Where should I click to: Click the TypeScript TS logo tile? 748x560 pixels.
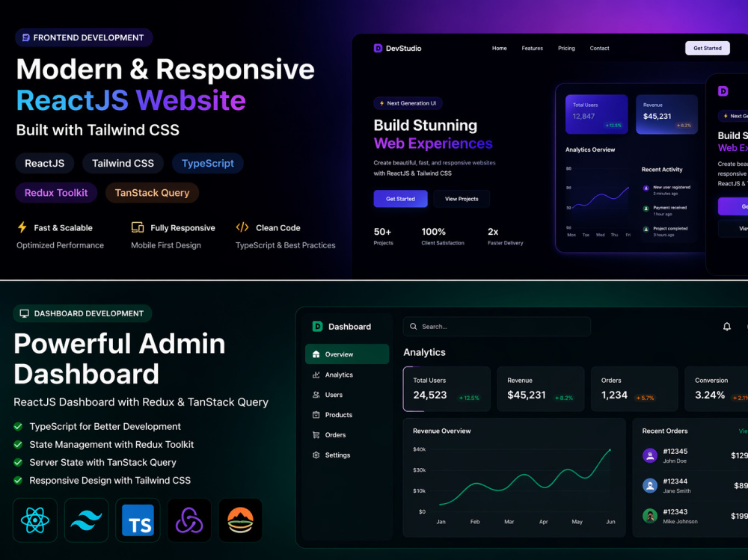pos(138,520)
